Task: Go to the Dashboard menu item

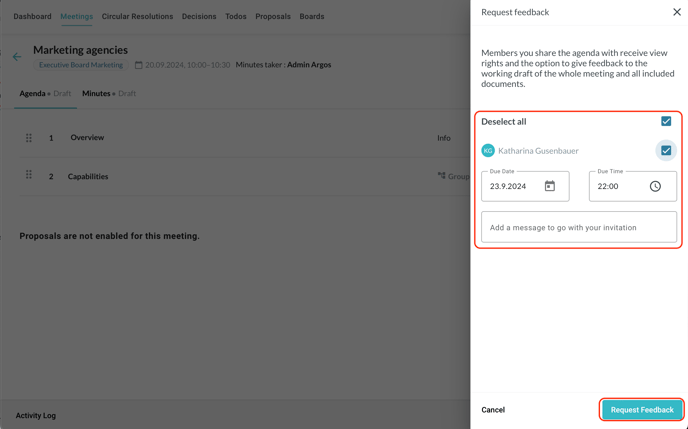Action: (x=32, y=16)
